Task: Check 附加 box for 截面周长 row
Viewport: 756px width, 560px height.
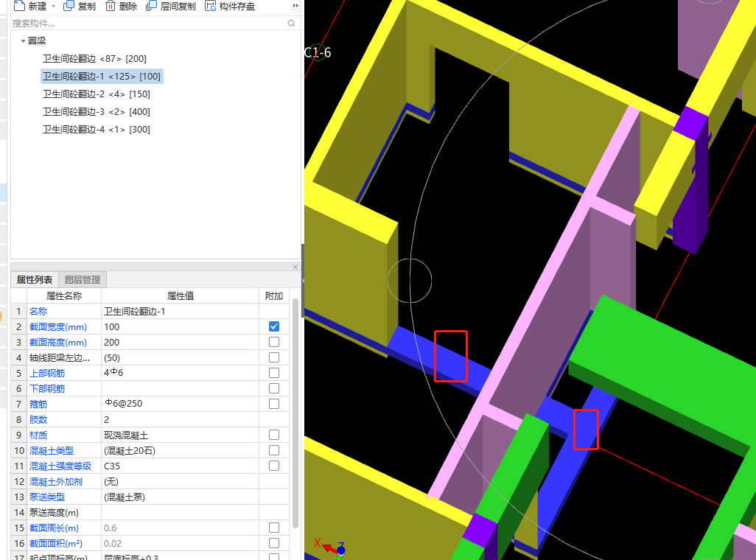Action: (x=274, y=528)
